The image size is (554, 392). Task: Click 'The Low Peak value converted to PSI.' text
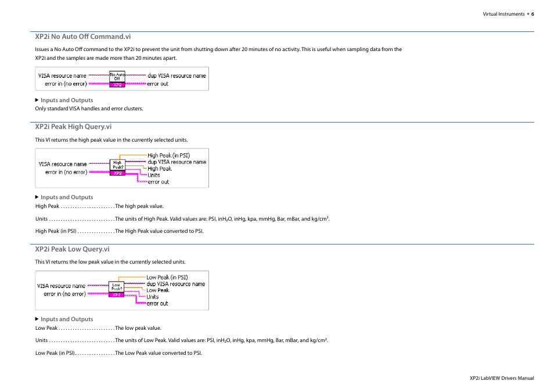point(159,353)
